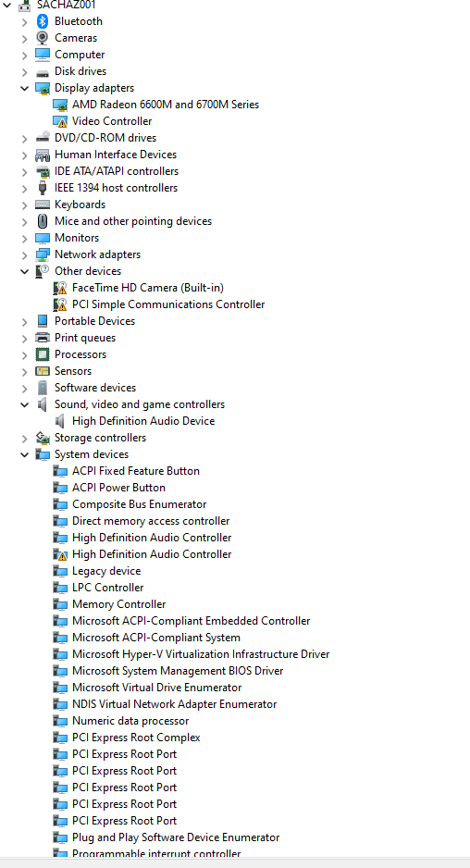Click the Processors chip icon
Viewport: 470px width, 868px height.
coord(43,354)
